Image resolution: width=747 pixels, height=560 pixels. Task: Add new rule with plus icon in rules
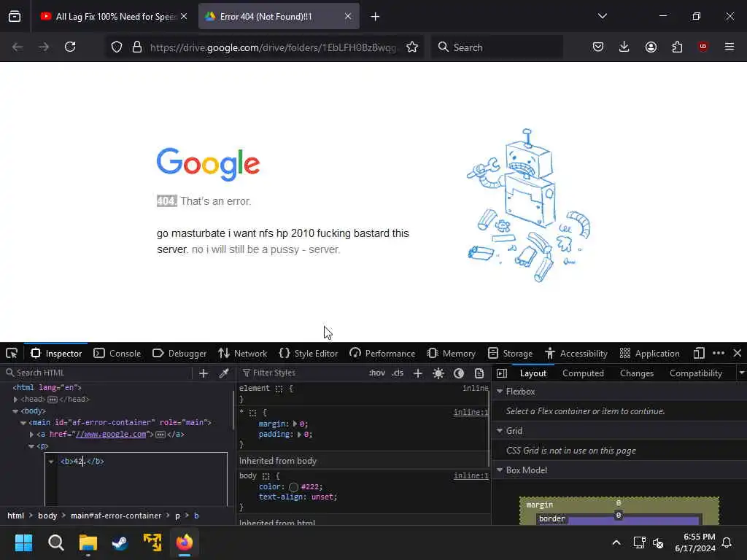point(418,373)
